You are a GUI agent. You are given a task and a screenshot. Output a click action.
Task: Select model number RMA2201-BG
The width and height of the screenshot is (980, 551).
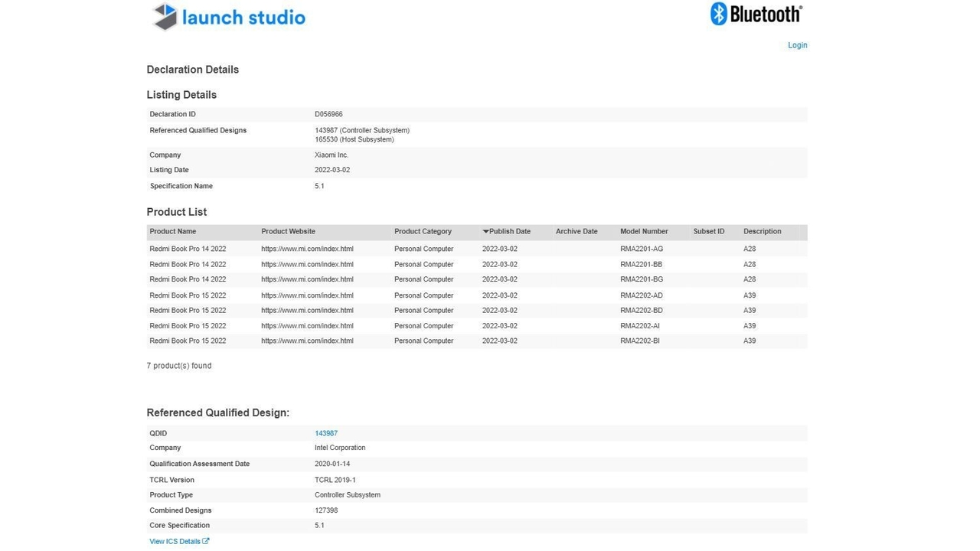click(642, 279)
